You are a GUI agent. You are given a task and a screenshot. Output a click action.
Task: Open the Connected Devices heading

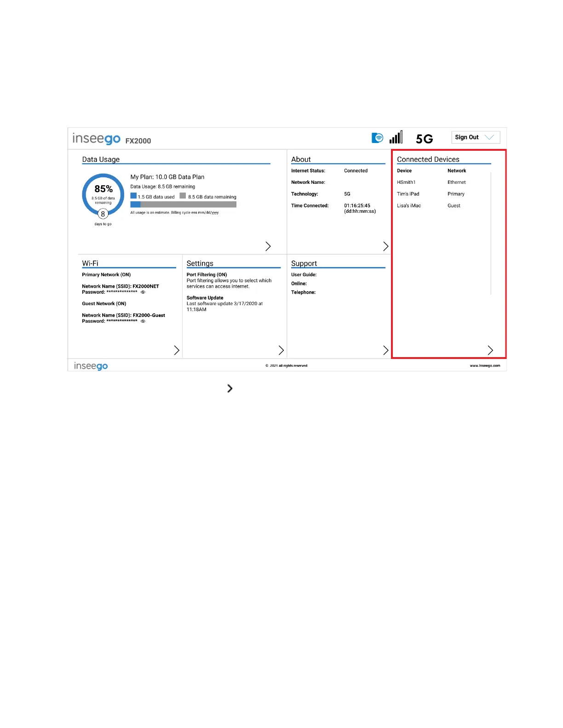(x=428, y=159)
